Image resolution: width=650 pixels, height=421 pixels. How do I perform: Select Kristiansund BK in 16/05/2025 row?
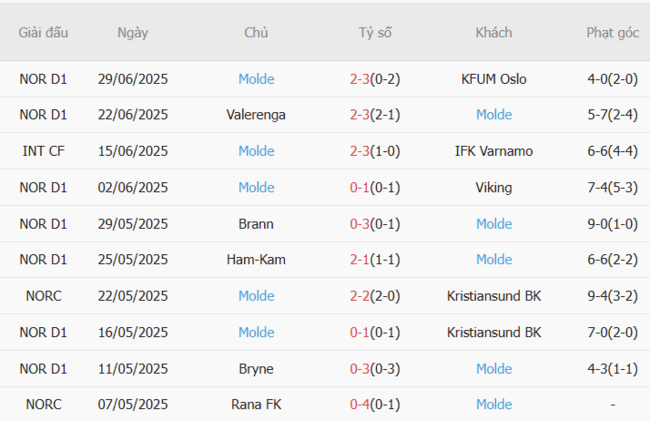pos(494,333)
